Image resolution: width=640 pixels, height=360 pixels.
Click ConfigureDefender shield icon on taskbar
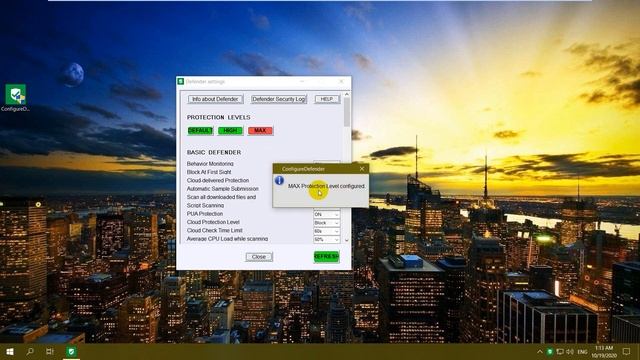[71, 351]
